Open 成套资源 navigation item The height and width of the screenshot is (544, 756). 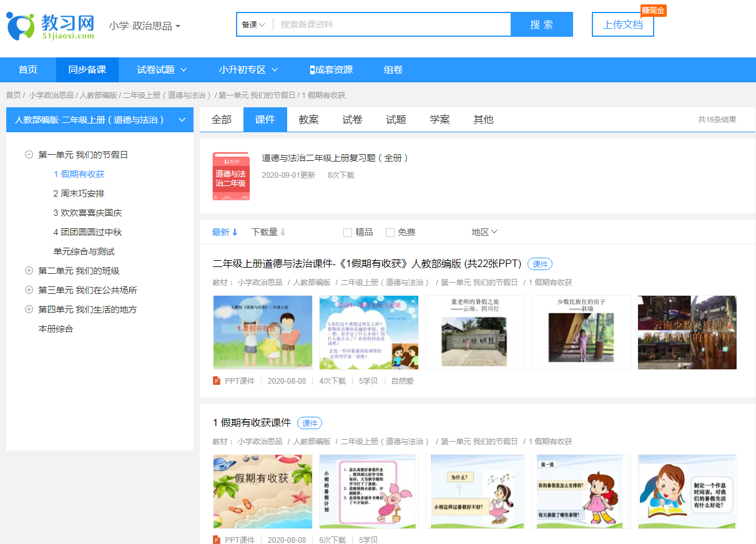click(x=331, y=70)
